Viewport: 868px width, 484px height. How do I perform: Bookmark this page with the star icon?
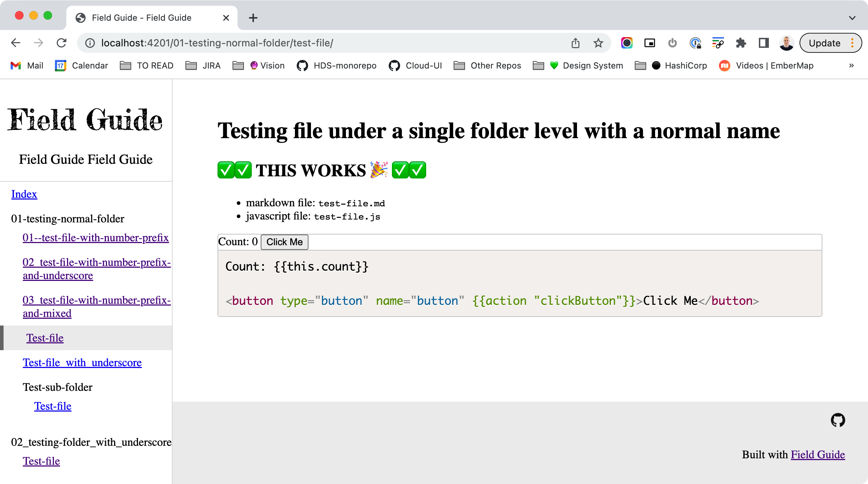click(598, 43)
